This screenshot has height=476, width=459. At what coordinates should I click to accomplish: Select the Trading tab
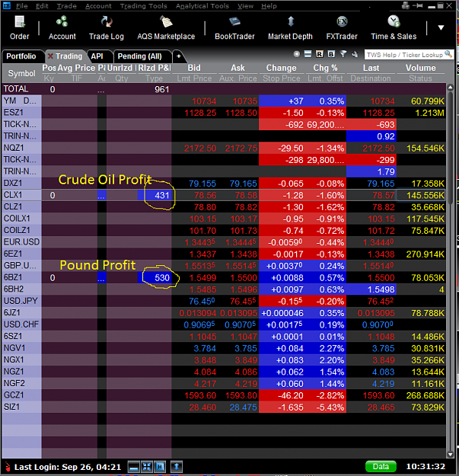click(x=69, y=56)
